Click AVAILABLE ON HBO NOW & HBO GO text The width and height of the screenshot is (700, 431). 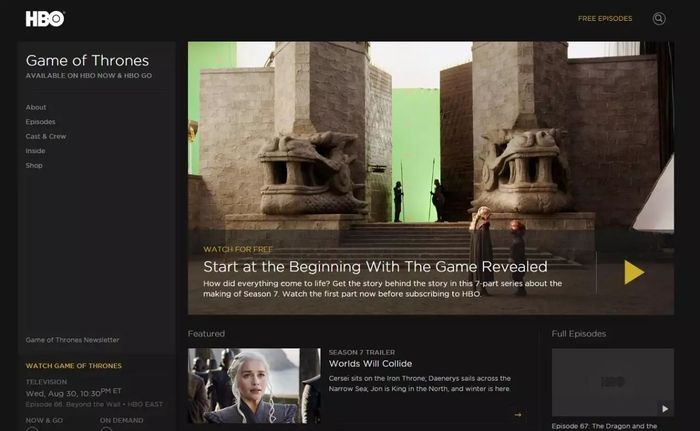[x=88, y=76]
